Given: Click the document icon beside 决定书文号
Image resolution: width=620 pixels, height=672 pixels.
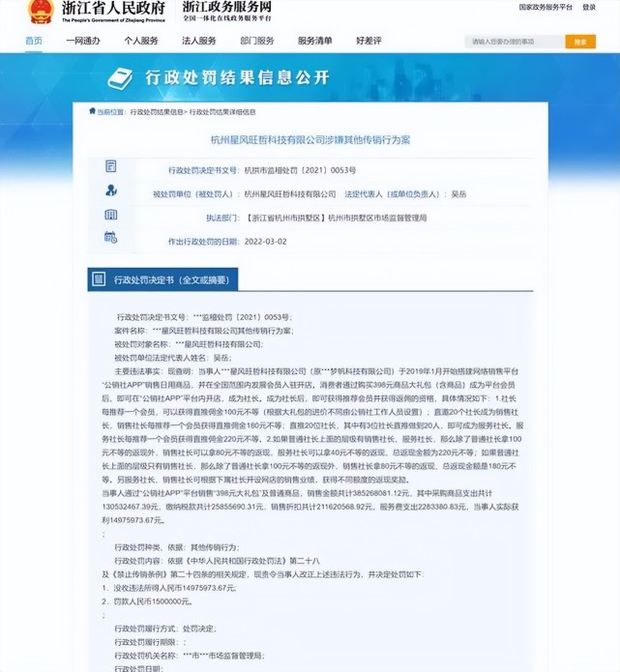Looking at the screenshot, I should [111, 166].
